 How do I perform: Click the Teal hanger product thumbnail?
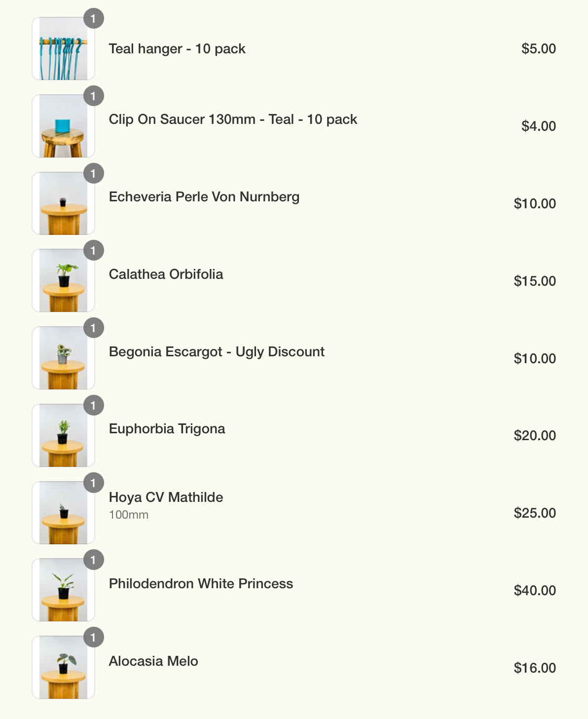pos(63,49)
